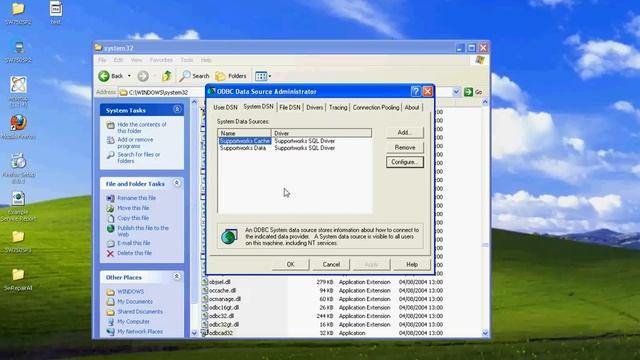Click the Views icon in system32 toolbar

[x=261, y=76]
